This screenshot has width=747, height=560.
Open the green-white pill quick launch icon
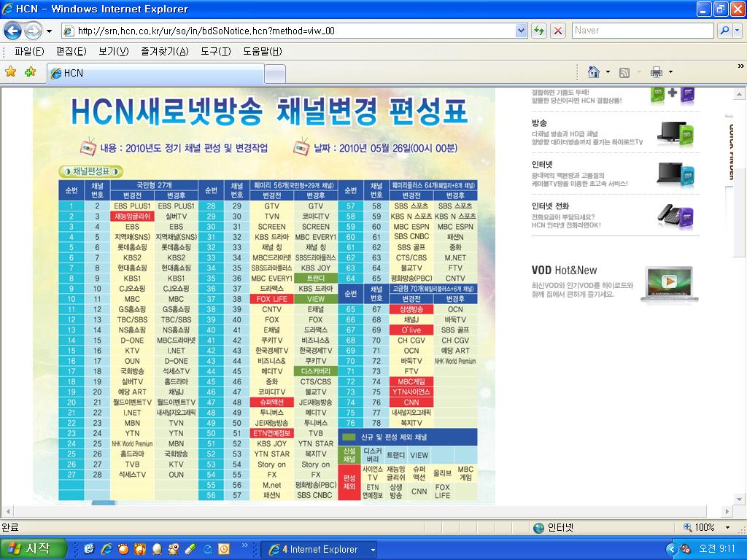tap(190, 549)
